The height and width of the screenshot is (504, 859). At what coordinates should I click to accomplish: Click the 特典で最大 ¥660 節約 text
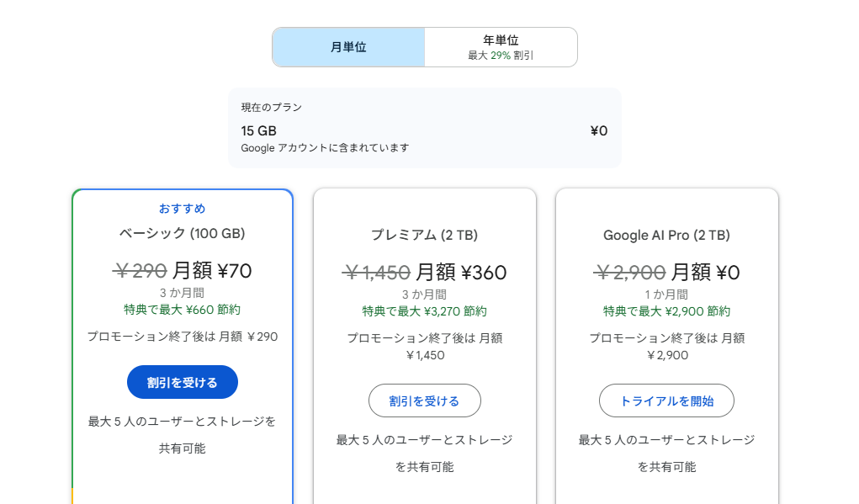[182, 310]
